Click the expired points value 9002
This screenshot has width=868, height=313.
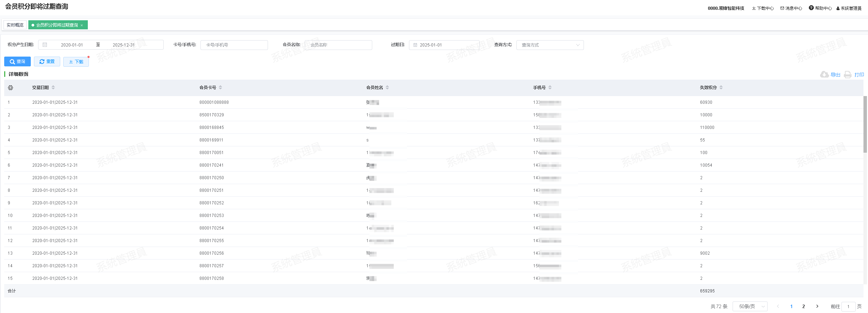pos(705,253)
